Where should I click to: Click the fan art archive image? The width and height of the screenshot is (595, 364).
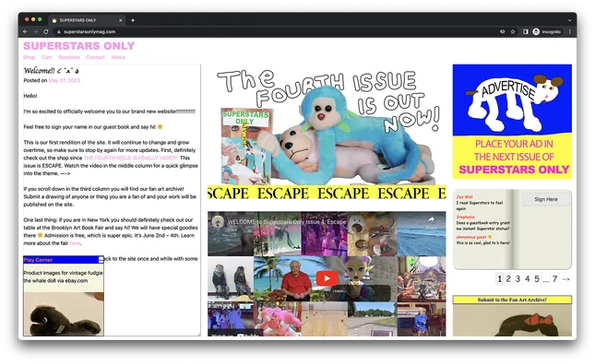pos(512,320)
